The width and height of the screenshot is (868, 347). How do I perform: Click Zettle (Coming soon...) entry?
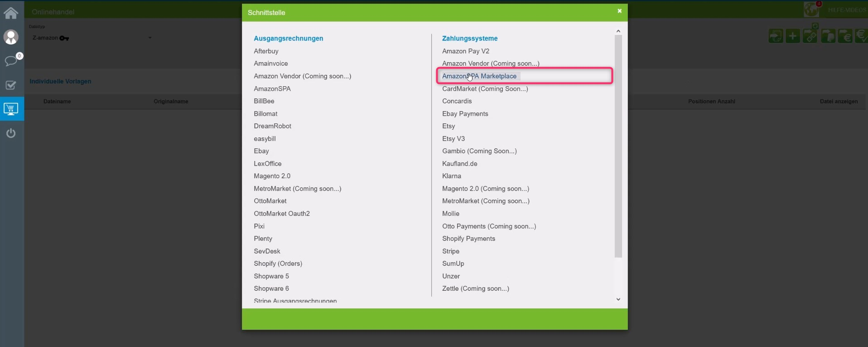click(x=476, y=288)
